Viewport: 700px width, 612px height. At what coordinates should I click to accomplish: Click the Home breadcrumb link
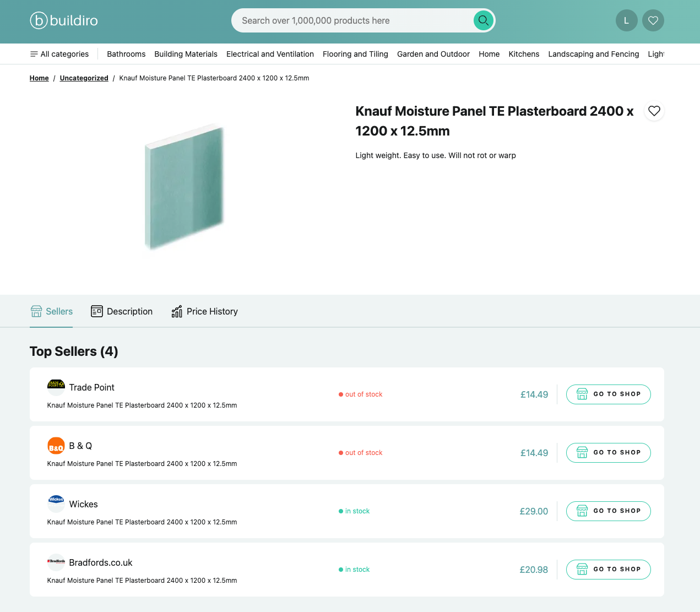point(39,78)
